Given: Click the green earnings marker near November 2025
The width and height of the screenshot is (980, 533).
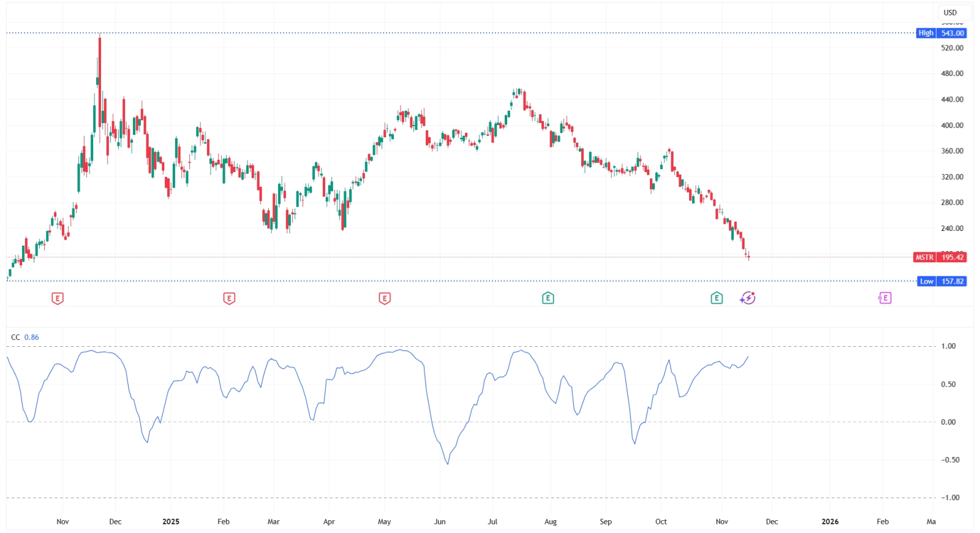Looking at the screenshot, I should pos(717,298).
